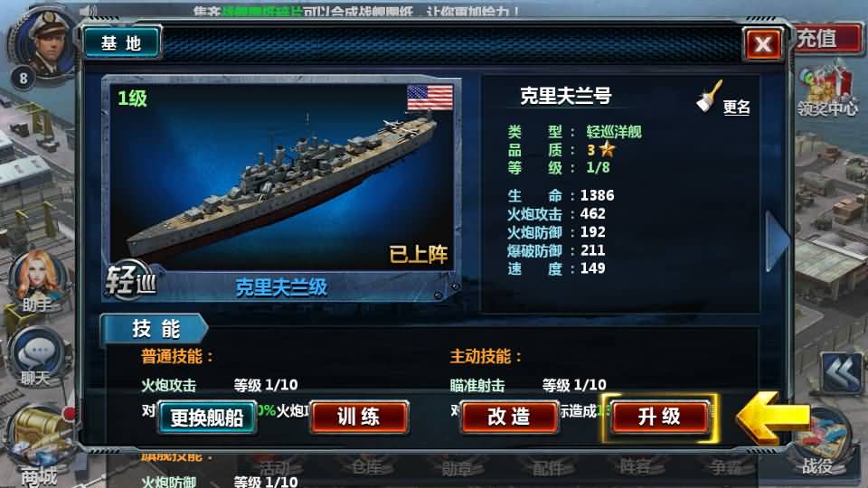
Task: Open the 助手 assistant icon
Action: point(38,281)
